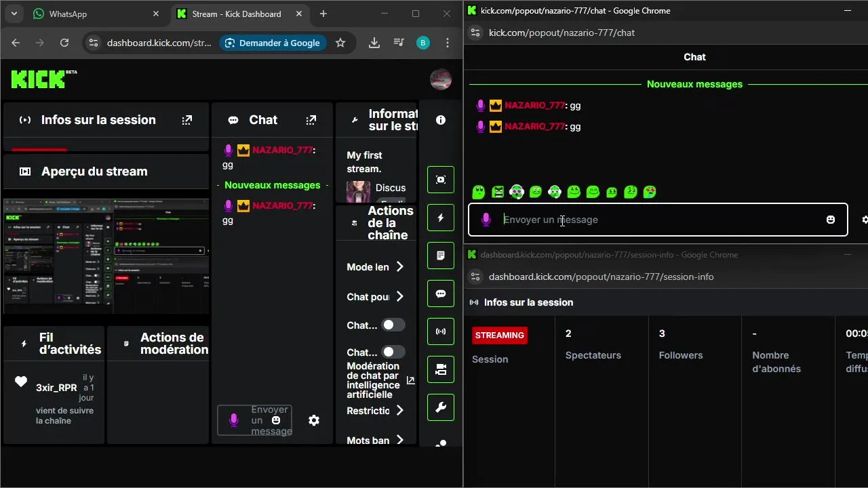Toggle the Chat switch just below Chat pour
Screen dimensions: 868x488
click(393, 325)
